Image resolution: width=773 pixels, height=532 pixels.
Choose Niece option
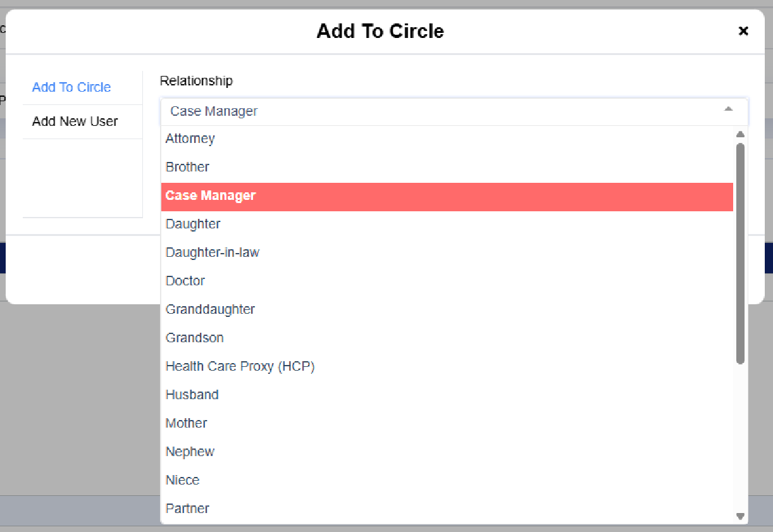[182, 480]
